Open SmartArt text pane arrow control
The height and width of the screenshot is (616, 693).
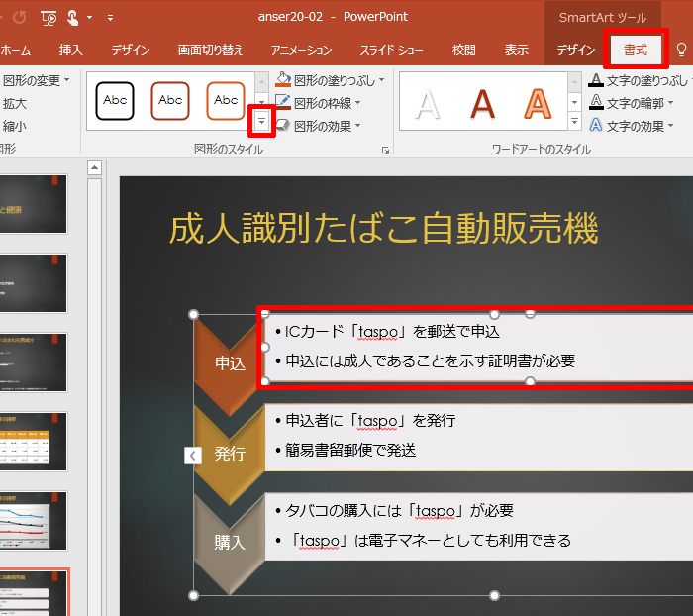point(193,456)
